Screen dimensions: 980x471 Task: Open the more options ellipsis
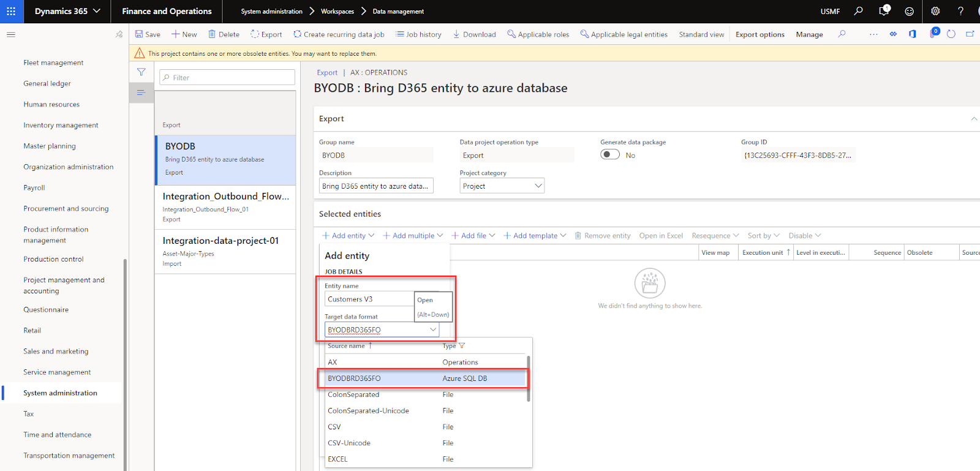873,34
